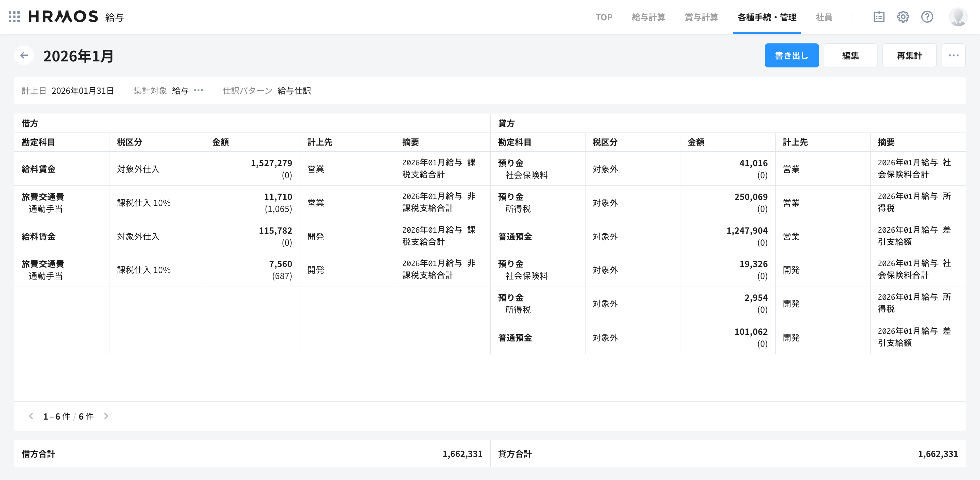Click the 編集 button
Screen dimensions: 980x480
pos(850,55)
